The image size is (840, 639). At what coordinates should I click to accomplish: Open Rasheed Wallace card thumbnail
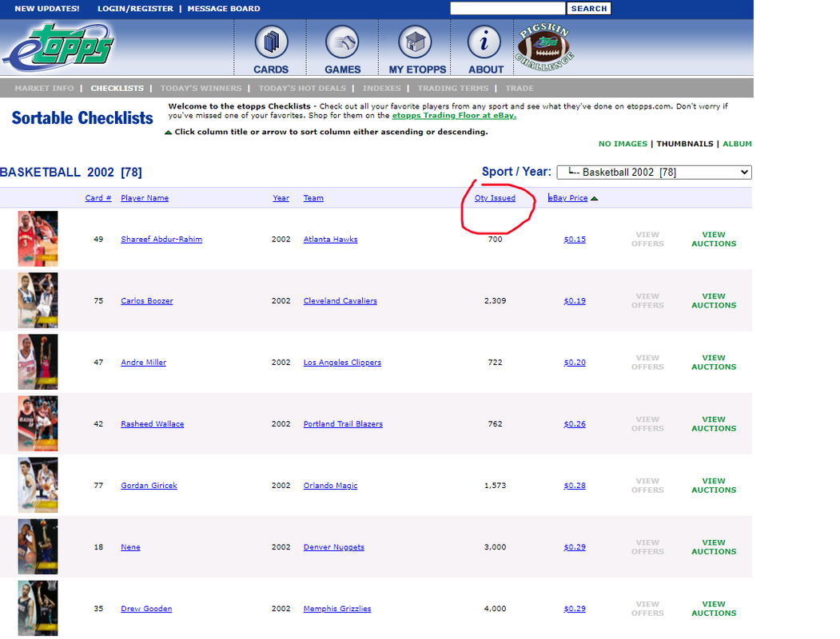click(x=38, y=423)
